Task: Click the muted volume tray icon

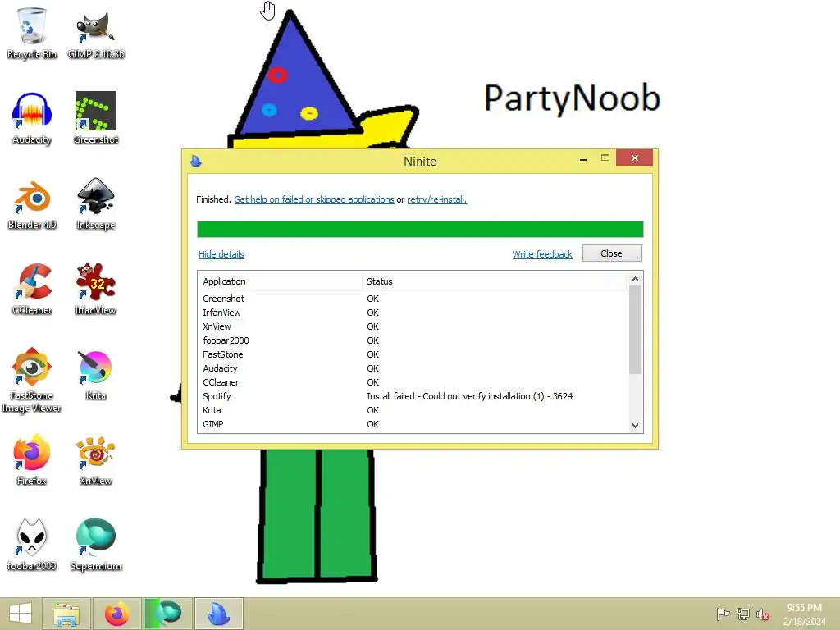Action: pos(763,614)
